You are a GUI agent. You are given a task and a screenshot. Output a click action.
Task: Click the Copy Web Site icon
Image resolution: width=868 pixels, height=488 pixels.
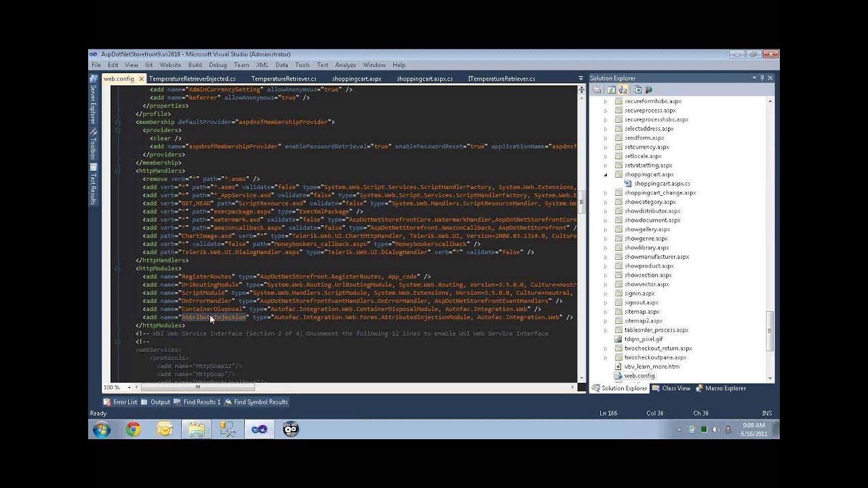(x=637, y=89)
